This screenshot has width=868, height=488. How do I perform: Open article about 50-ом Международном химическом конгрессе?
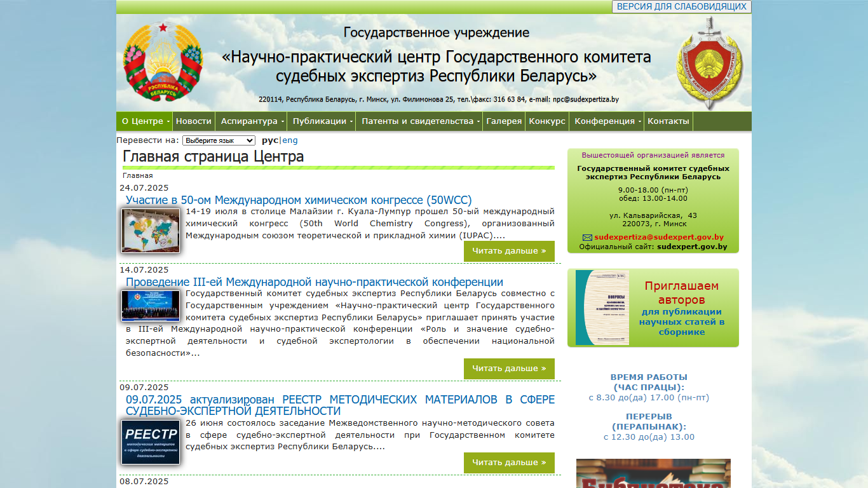pyautogui.click(x=299, y=200)
